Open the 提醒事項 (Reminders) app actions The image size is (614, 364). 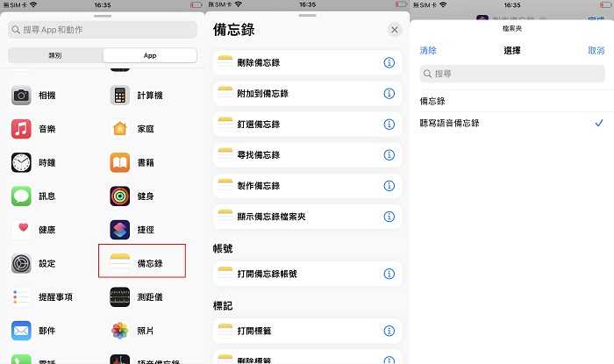pos(42,297)
